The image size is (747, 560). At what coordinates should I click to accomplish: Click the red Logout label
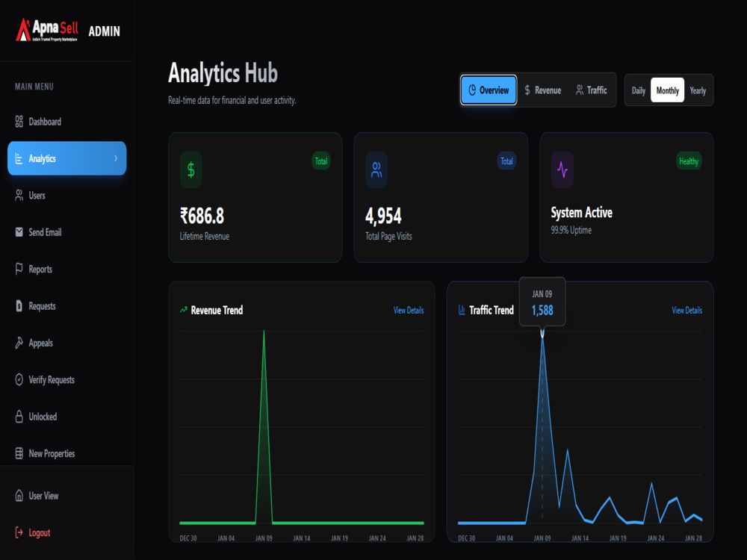point(40,532)
